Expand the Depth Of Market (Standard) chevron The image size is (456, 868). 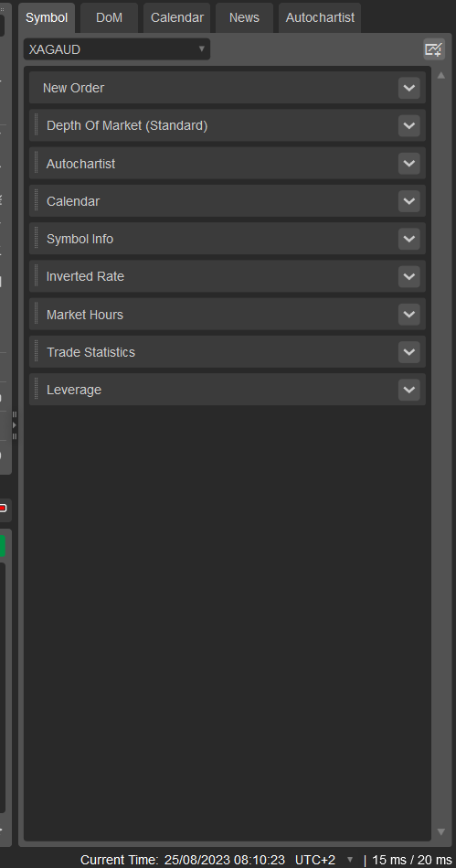(409, 125)
